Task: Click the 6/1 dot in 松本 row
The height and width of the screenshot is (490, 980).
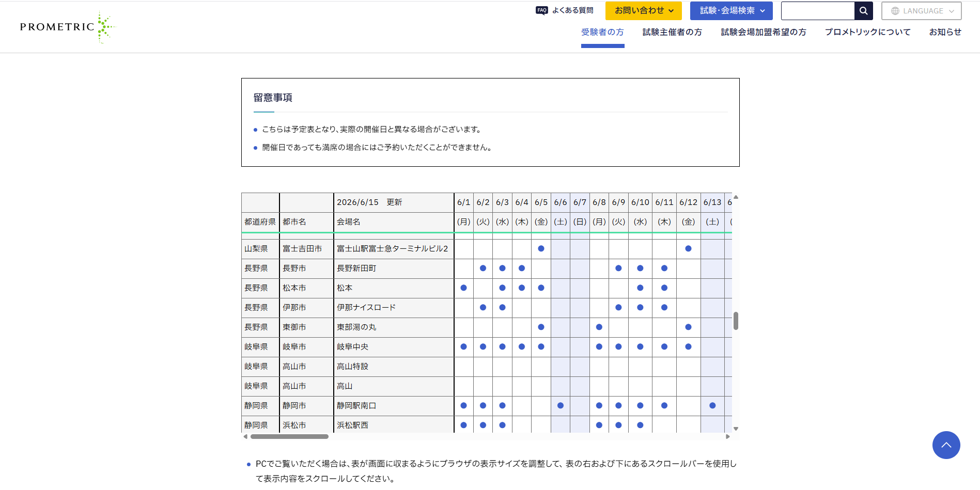Action: (x=464, y=288)
